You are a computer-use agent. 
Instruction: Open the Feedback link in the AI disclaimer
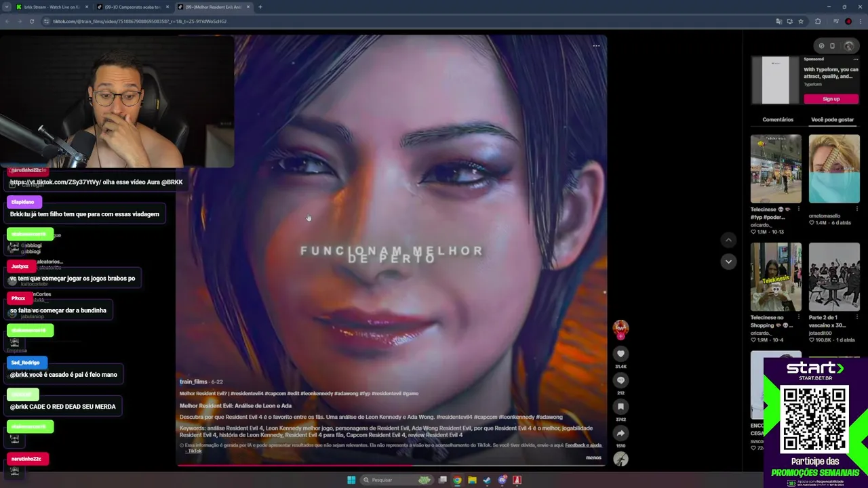pos(583,445)
